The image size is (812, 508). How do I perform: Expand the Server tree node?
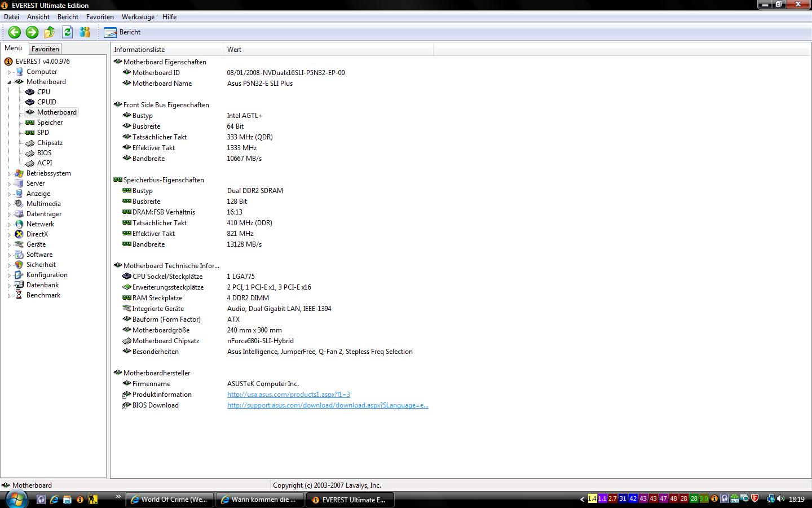tap(10, 184)
